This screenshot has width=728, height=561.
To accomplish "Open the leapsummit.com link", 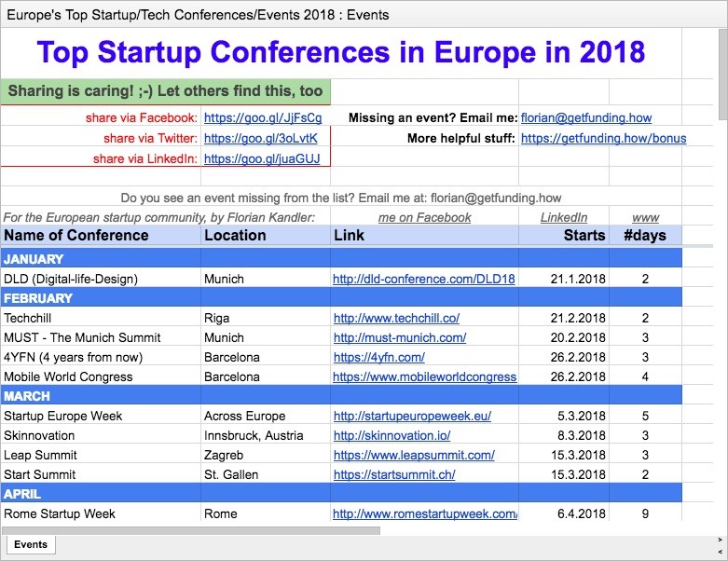I will (414, 455).
